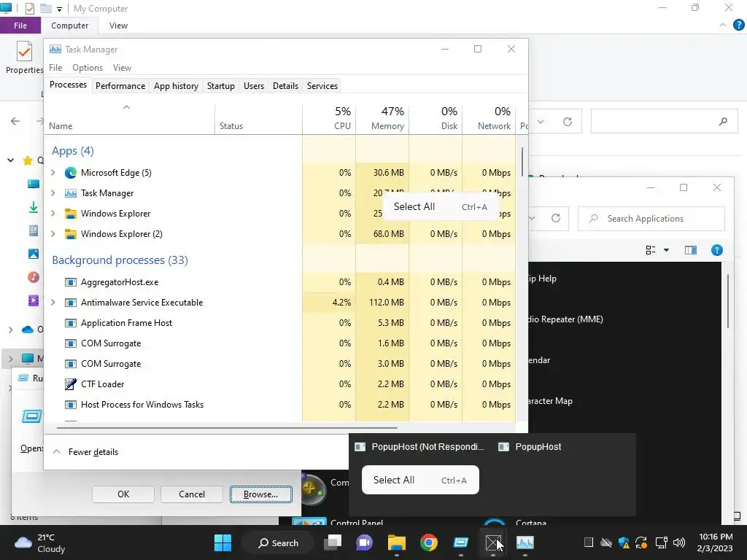The height and width of the screenshot is (560, 747).
Task: Open the Windows Start menu
Action: 222,542
